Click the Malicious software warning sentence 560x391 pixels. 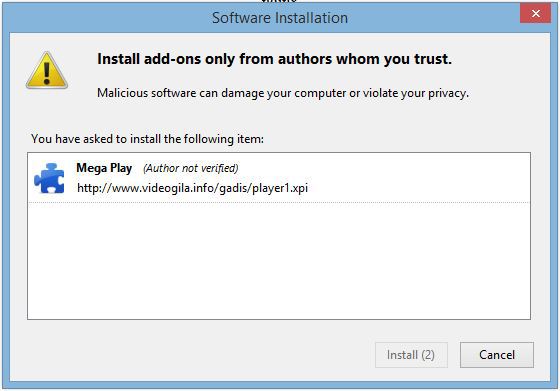[283, 93]
